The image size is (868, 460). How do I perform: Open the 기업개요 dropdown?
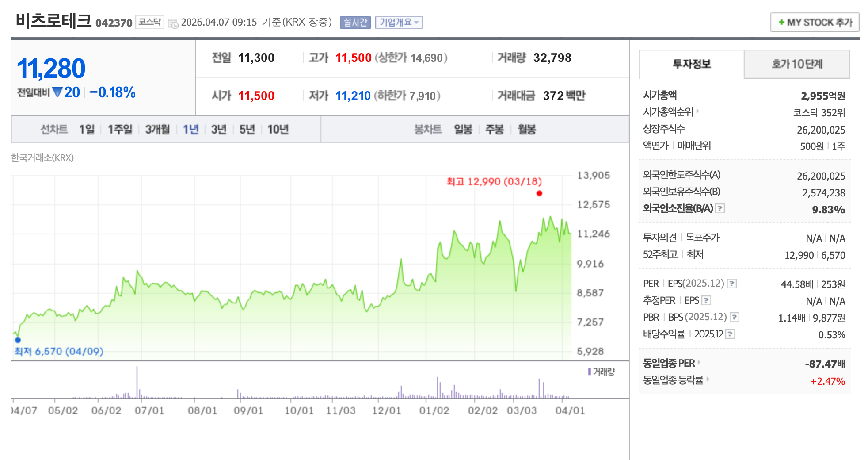coord(399,23)
